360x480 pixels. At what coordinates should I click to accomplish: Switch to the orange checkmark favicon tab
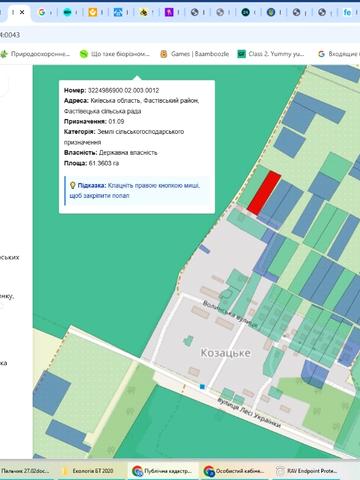(x=93, y=12)
